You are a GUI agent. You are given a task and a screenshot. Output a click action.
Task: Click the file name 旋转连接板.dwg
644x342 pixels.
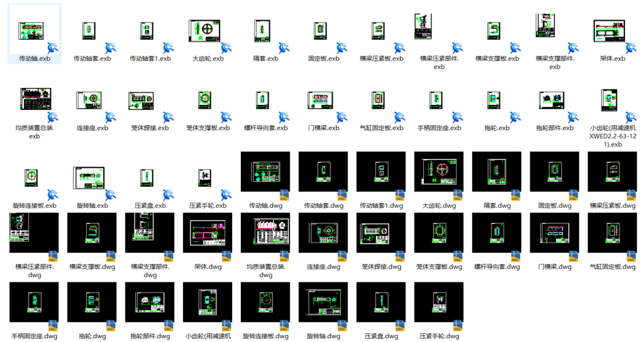266,336
